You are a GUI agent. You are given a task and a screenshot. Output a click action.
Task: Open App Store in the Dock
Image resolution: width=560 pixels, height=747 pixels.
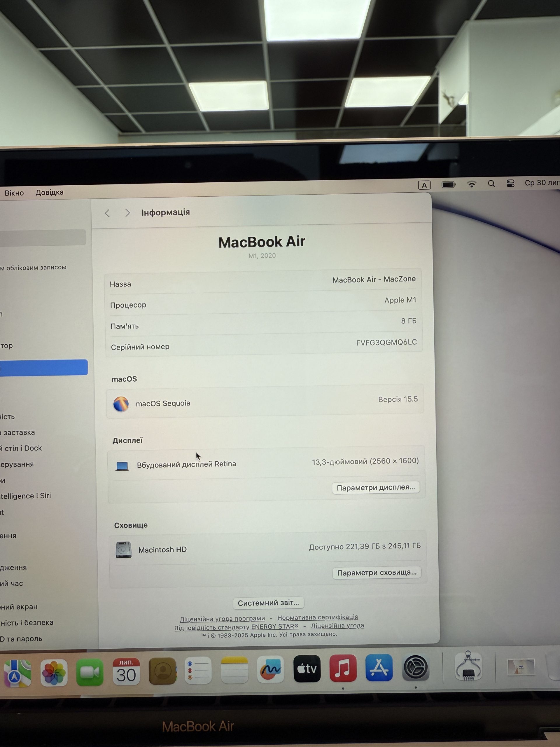[x=379, y=667]
